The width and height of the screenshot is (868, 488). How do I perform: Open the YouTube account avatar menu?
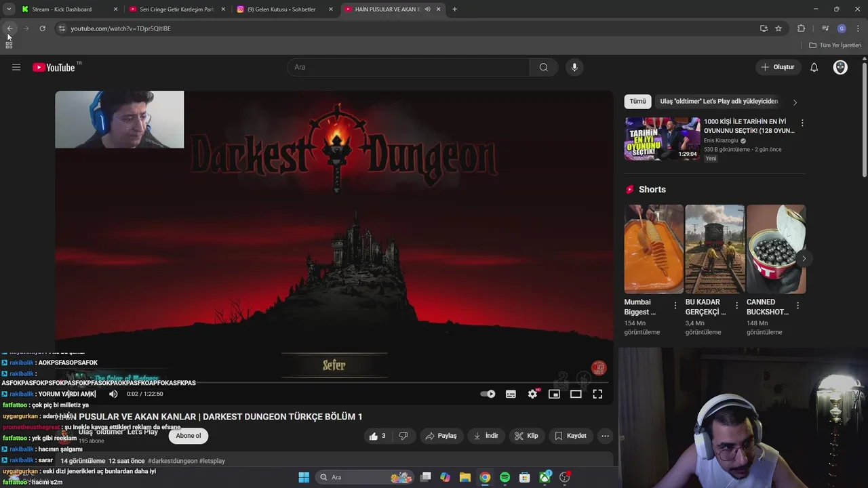pos(840,67)
